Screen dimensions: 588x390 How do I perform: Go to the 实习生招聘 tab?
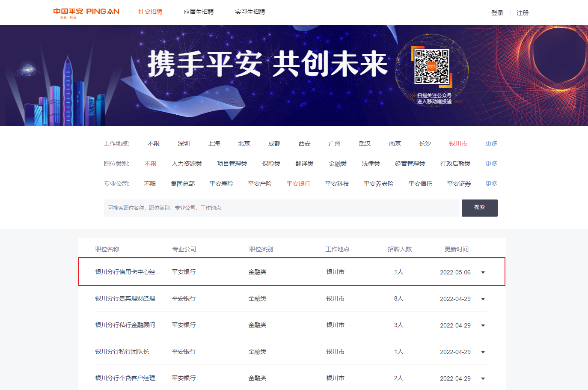250,12
